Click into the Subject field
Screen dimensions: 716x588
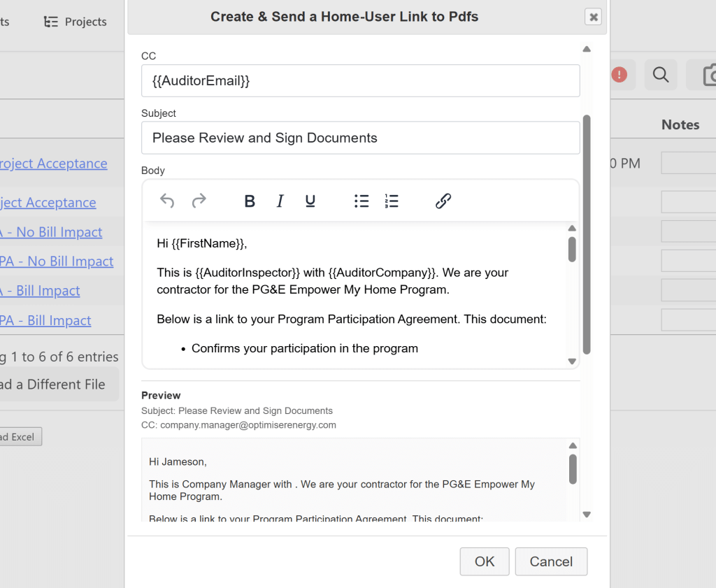[x=360, y=138]
